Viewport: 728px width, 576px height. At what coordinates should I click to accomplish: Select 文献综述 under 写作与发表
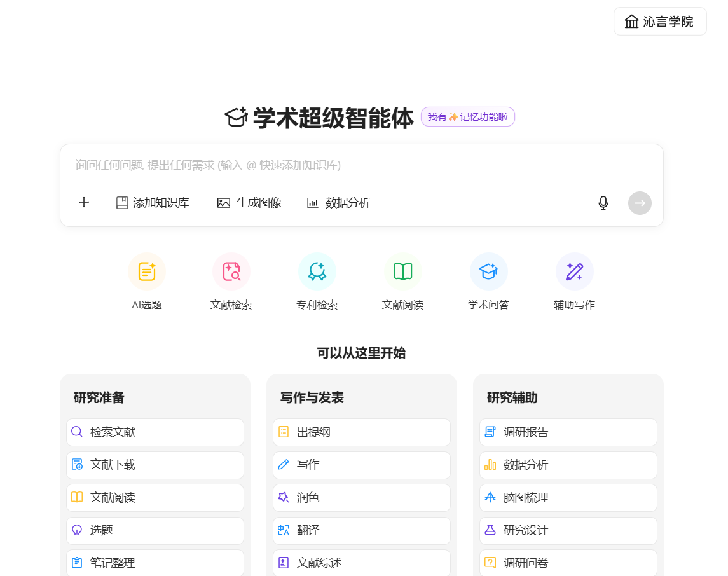click(x=362, y=563)
